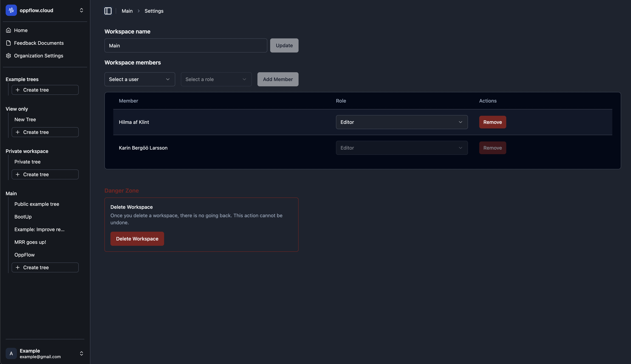631x364 pixels.
Task: Open the Select a role dropdown
Action: [x=216, y=79]
